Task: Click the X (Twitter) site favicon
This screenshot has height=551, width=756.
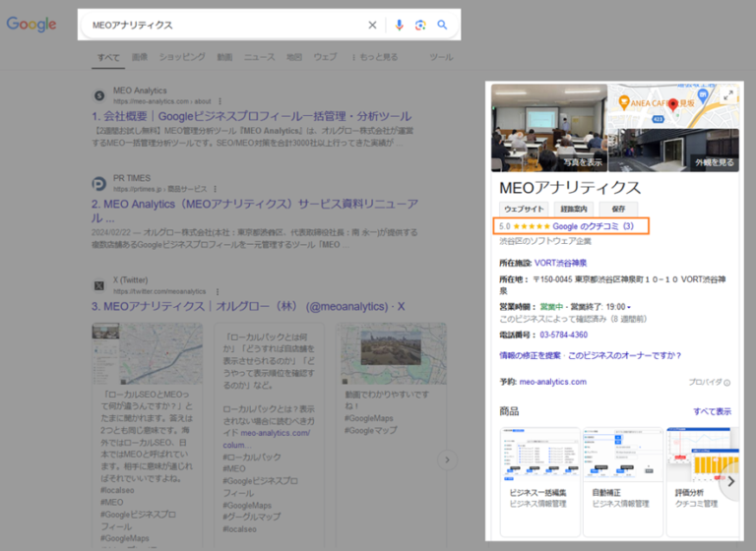Action: 99,286
